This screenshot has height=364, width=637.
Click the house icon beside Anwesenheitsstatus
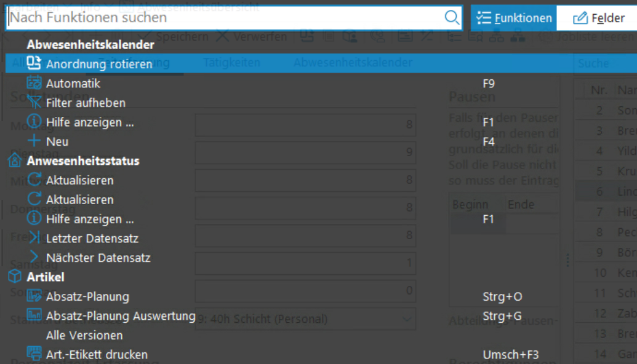(14, 160)
